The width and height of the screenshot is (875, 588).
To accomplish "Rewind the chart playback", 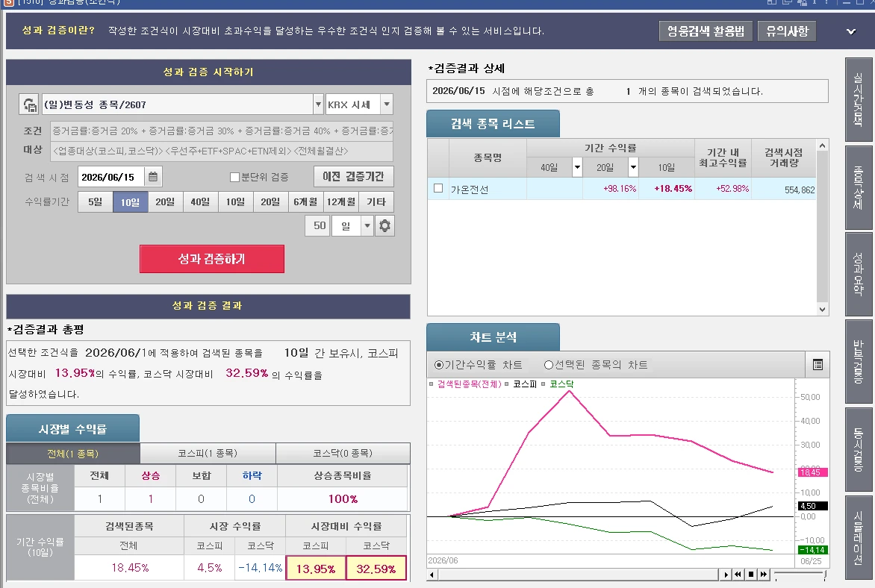I will 738,574.
